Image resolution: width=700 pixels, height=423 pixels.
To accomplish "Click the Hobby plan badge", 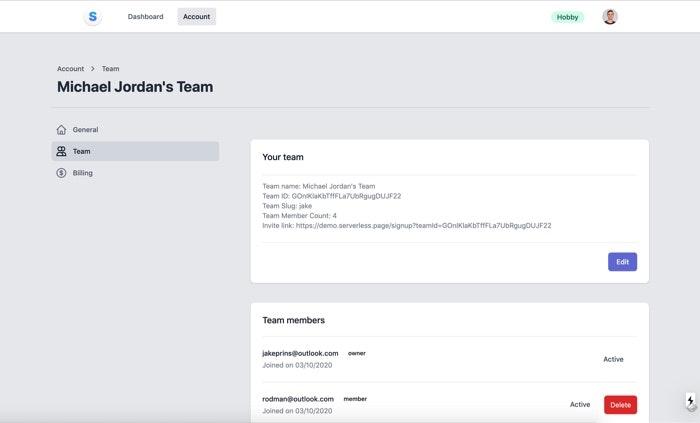I will pyautogui.click(x=567, y=17).
